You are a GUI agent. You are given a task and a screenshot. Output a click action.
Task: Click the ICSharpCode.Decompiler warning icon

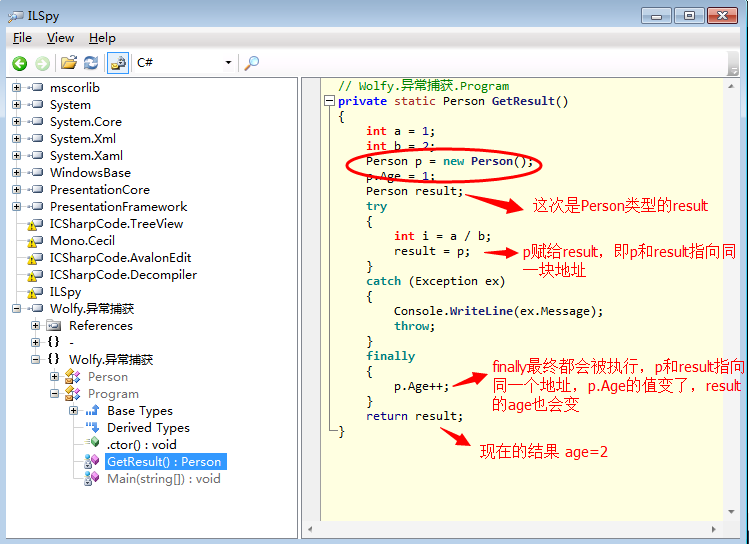coord(35,276)
